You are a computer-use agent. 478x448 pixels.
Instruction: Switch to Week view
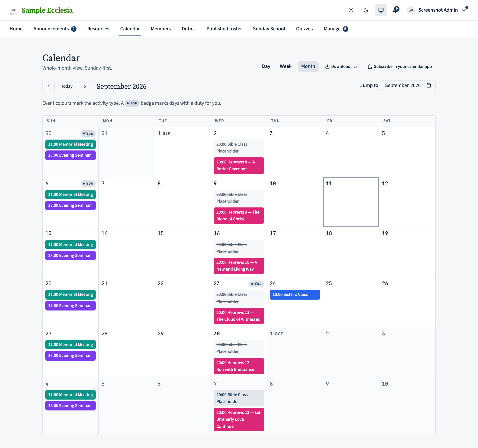click(x=285, y=66)
